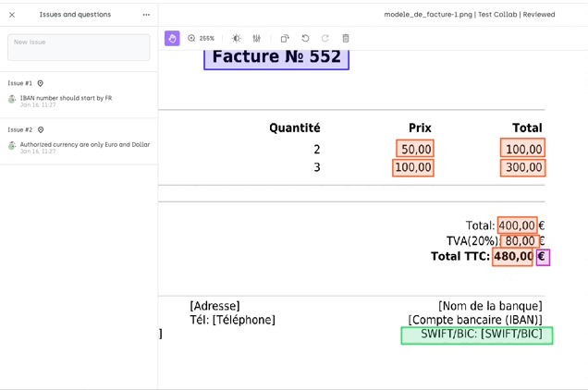The image size is (588, 390).
Task: Undo the last action
Action: 305,38
